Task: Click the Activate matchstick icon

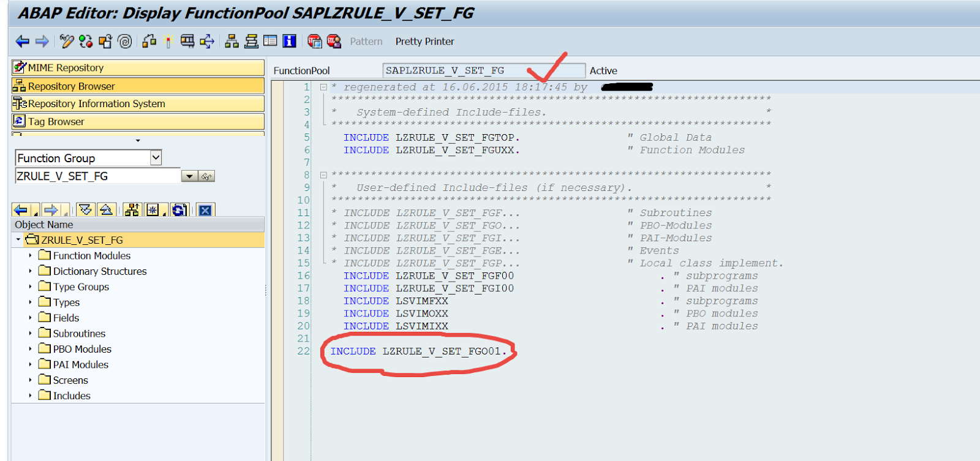Action: pyautogui.click(x=168, y=41)
